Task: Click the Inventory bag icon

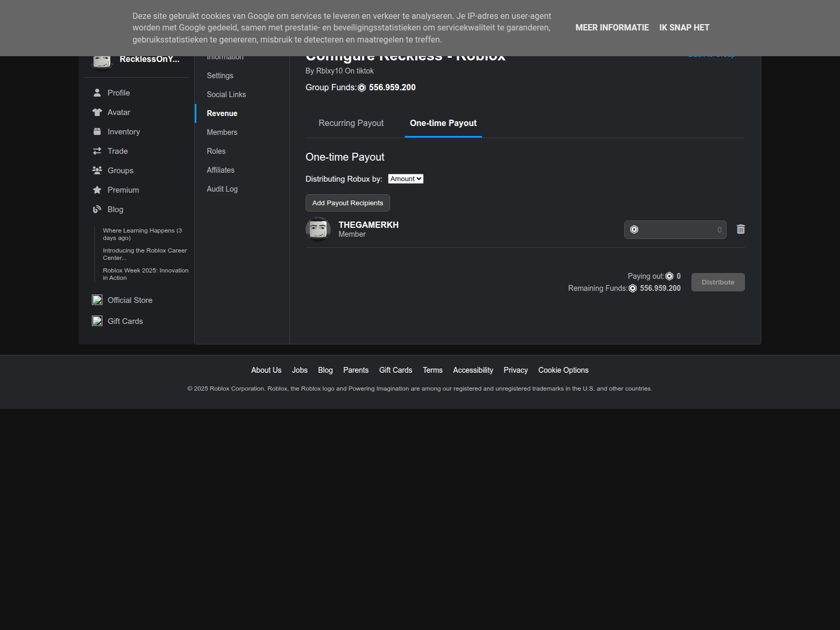Action: pos(97,132)
